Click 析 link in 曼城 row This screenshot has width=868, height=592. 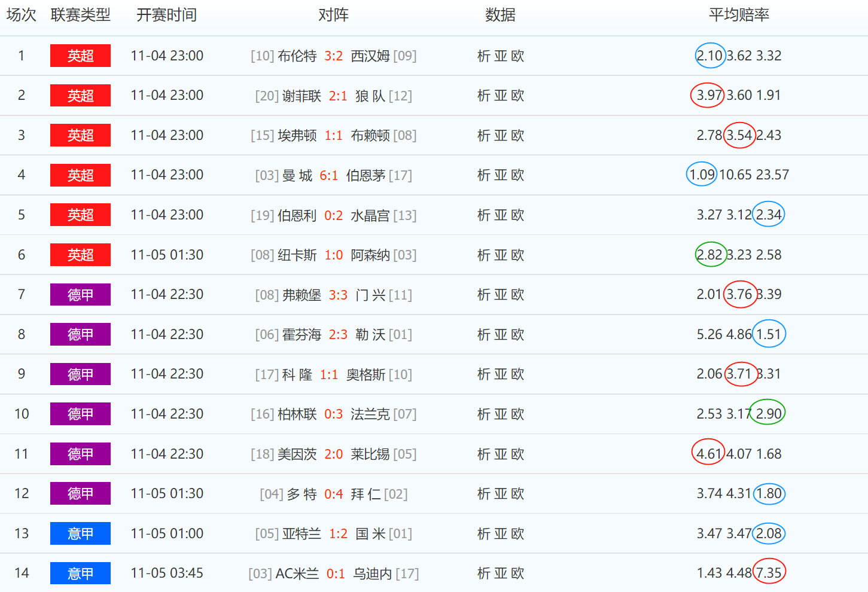[484, 175]
